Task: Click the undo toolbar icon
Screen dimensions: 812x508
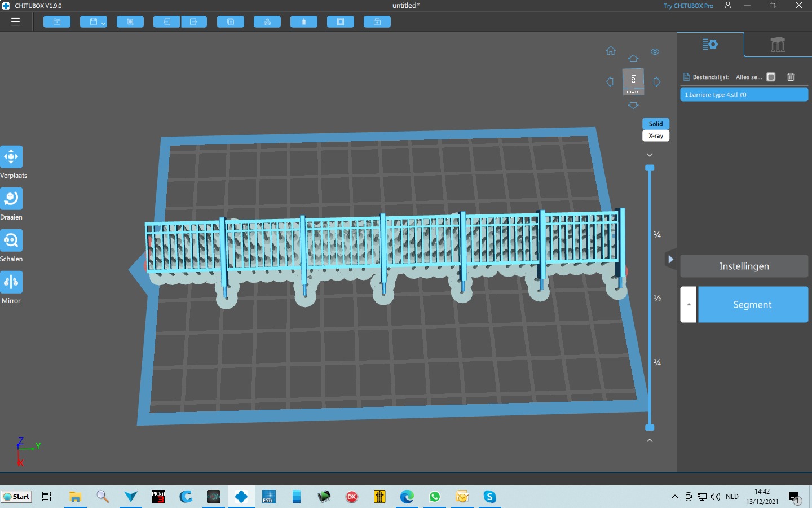Action: (x=167, y=22)
